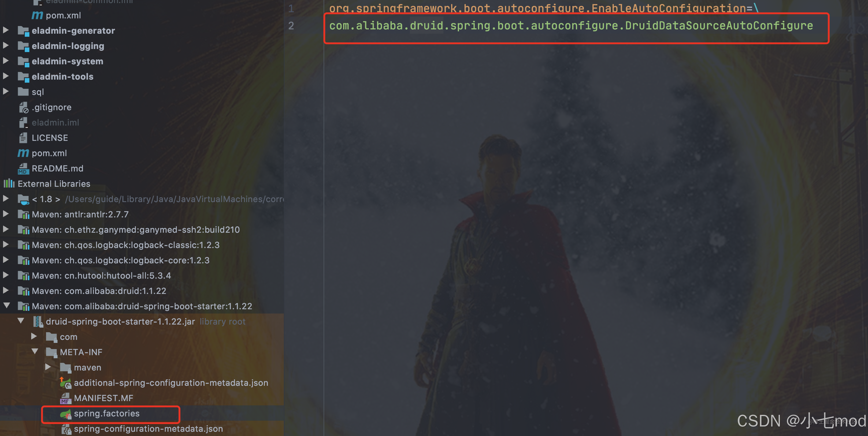
Task: Click the Markdown icon of README.md
Action: 23,169
